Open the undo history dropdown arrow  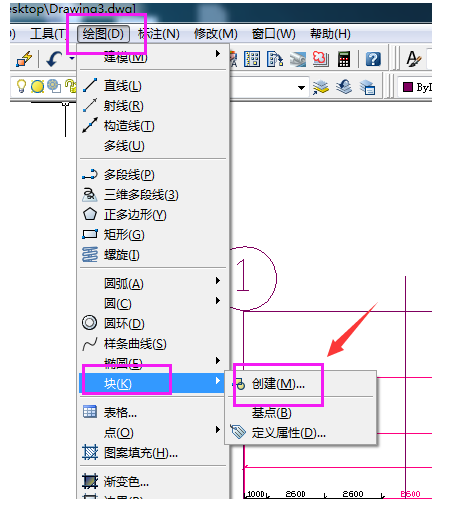pyautogui.click(x=72, y=59)
